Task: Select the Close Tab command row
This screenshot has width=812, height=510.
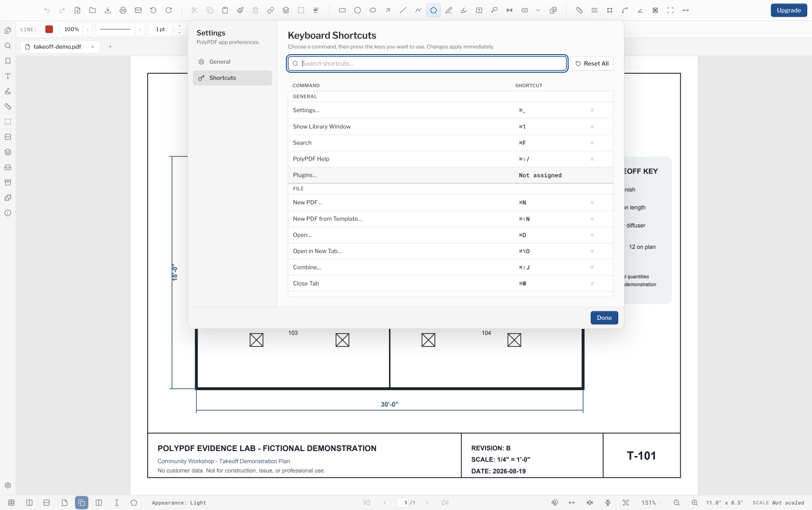Action: coord(450,283)
